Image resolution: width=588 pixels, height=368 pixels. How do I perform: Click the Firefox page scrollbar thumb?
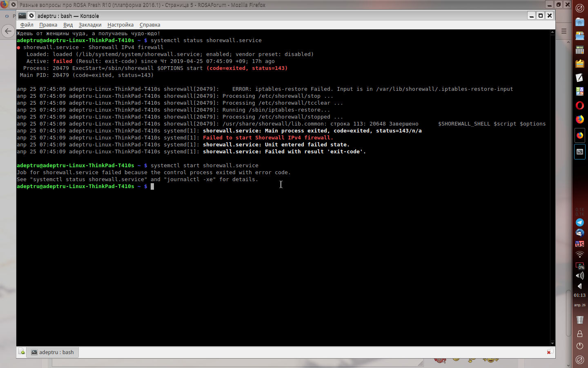pyautogui.click(x=568, y=313)
